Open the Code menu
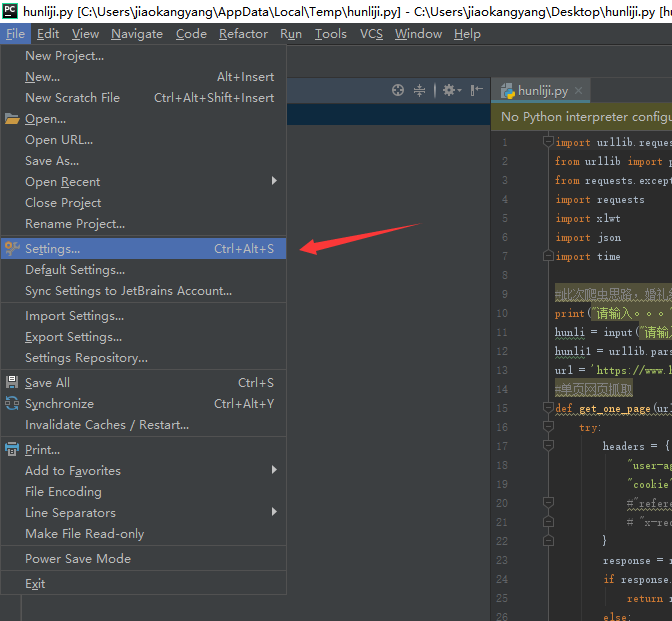The height and width of the screenshot is (621, 672). coord(191,34)
